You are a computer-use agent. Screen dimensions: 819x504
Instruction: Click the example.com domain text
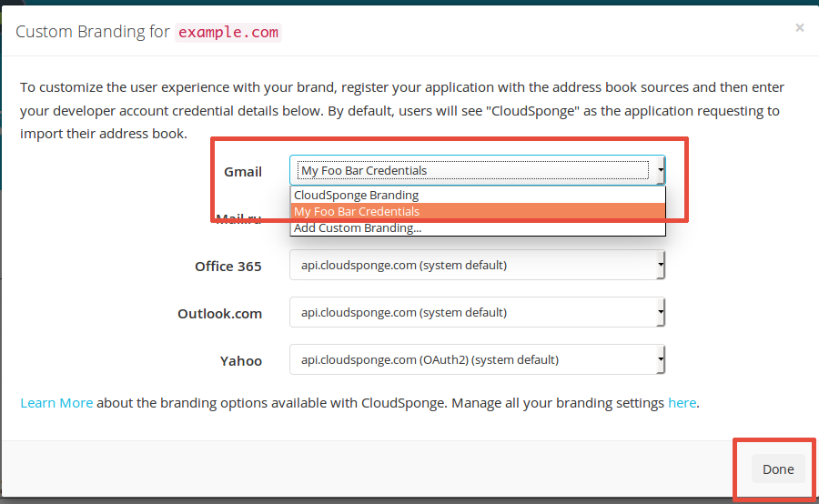click(x=228, y=33)
